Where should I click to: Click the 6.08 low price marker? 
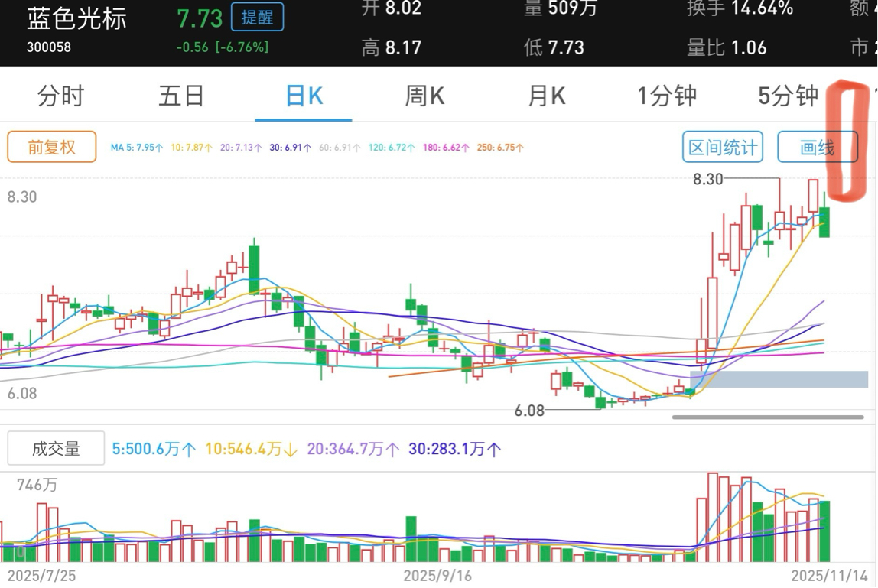(529, 411)
